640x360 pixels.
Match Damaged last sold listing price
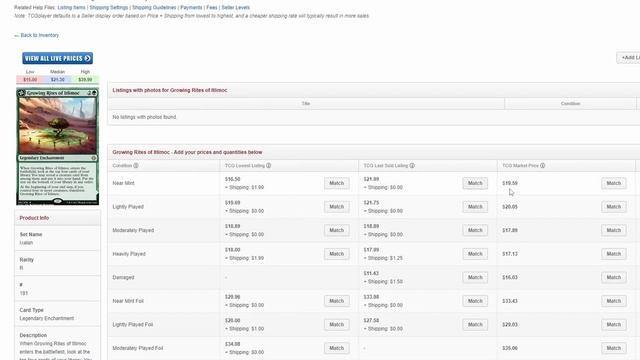[x=475, y=278]
